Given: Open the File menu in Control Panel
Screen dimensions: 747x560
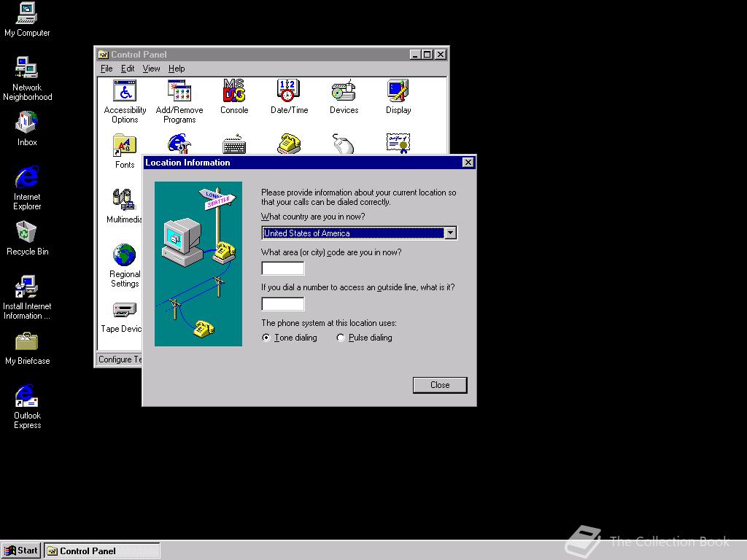Looking at the screenshot, I should (x=107, y=68).
